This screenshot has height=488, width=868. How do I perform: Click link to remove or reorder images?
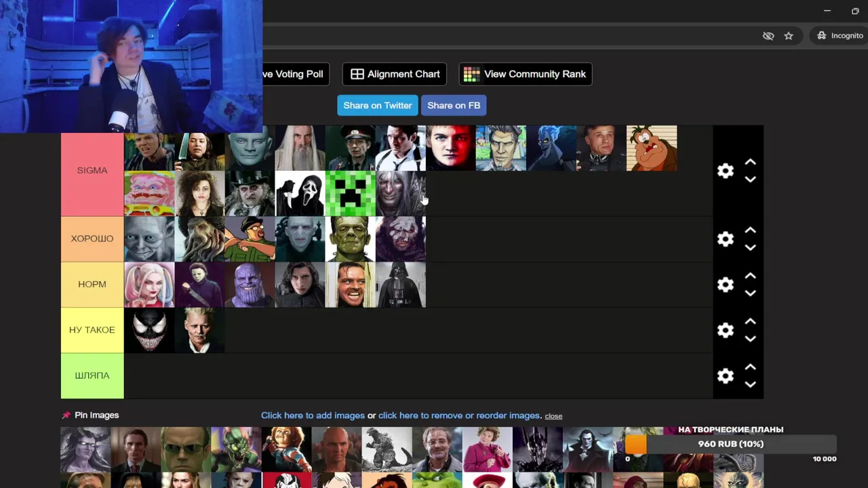[x=459, y=415]
